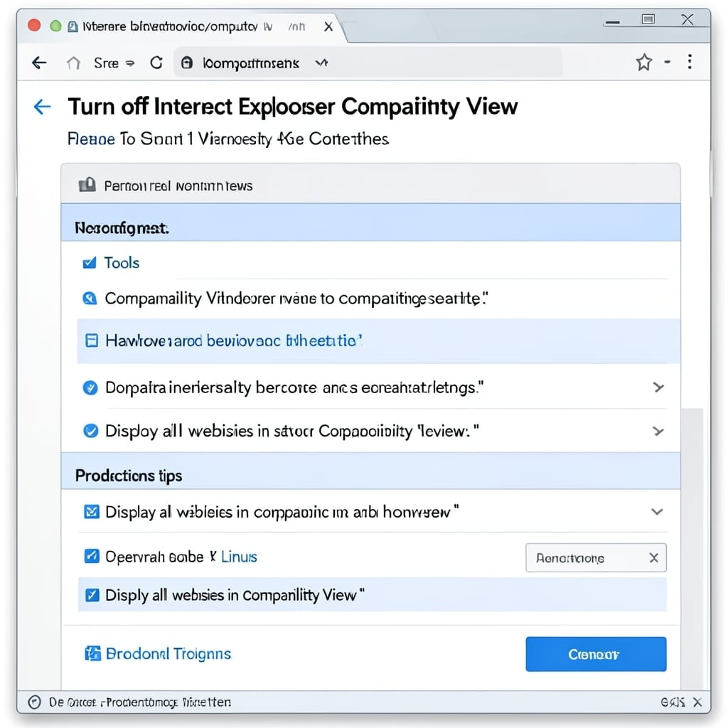Toggle 'Disply all websies in Comparility View' checkbox
728x728 pixels.
(92, 595)
